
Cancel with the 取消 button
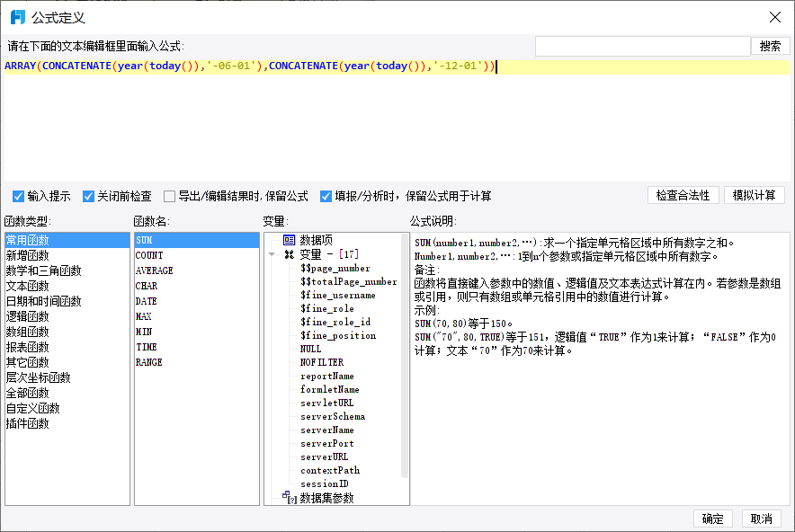pyautogui.click(x=761, y=519)
